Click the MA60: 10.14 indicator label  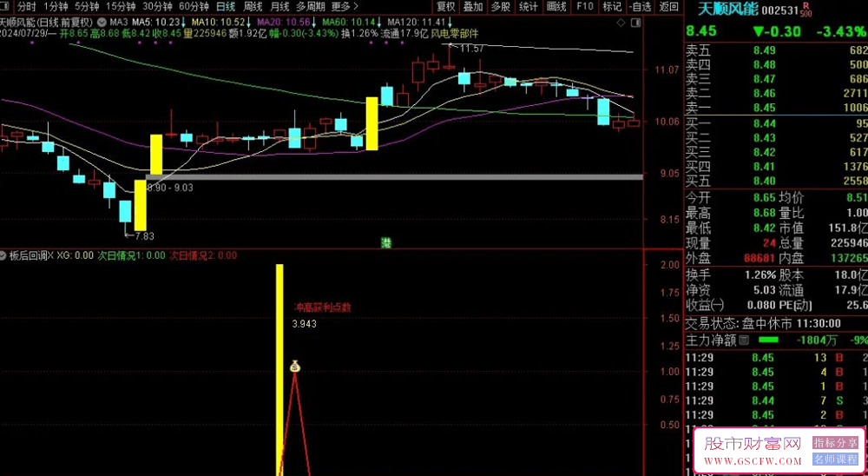(352, 23)
